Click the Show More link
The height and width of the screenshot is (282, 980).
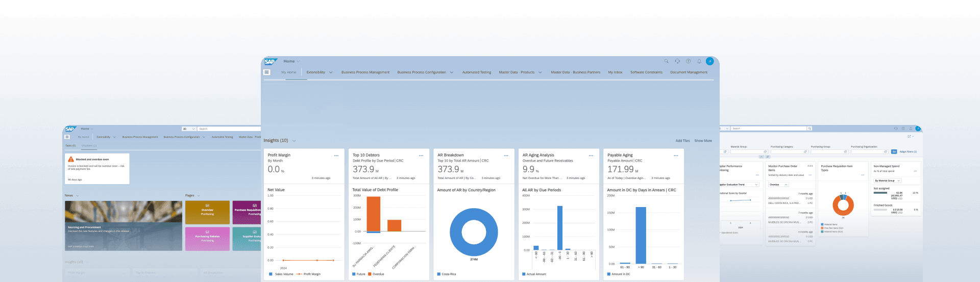click(x=703, y=141)
